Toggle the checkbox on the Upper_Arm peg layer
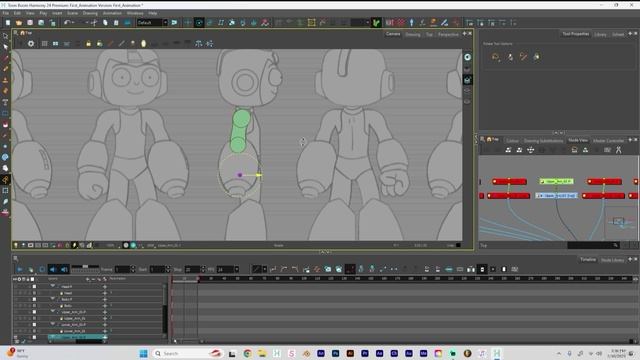This screenshot has width=640, height=360. click(x=34, y=312)
